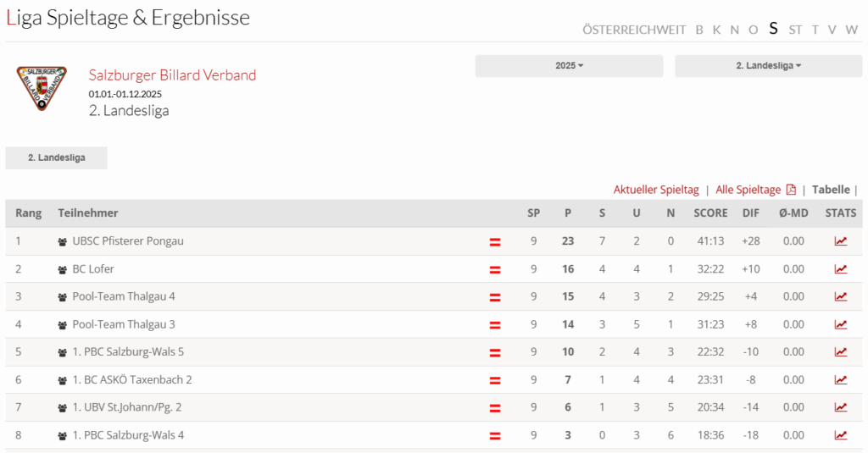Click the Salzburger Billard Verband title link
Image resolution: width=868 pixels, height=453 pixels.
(x=172, y=75)
